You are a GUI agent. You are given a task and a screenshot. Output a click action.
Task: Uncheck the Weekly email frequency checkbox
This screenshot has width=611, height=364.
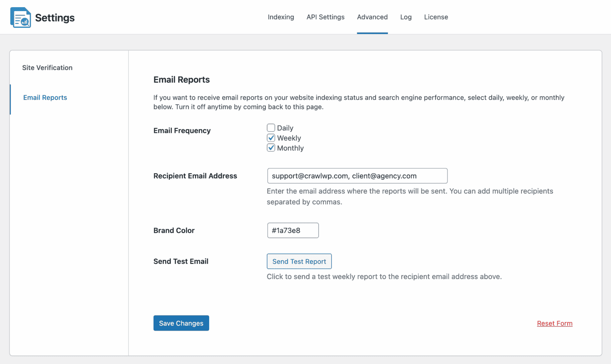coord(271,138)
